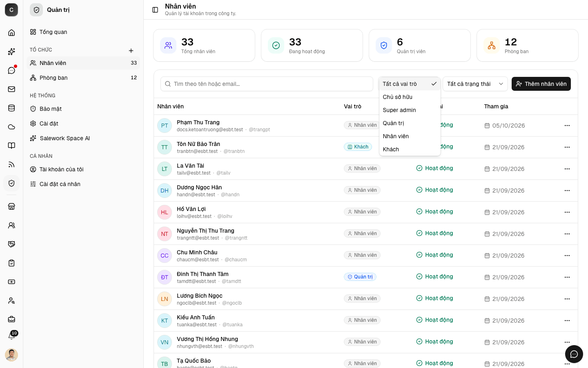Focus the search by name or email field
The height and width of the screenshot is (368, 588).
267,84
